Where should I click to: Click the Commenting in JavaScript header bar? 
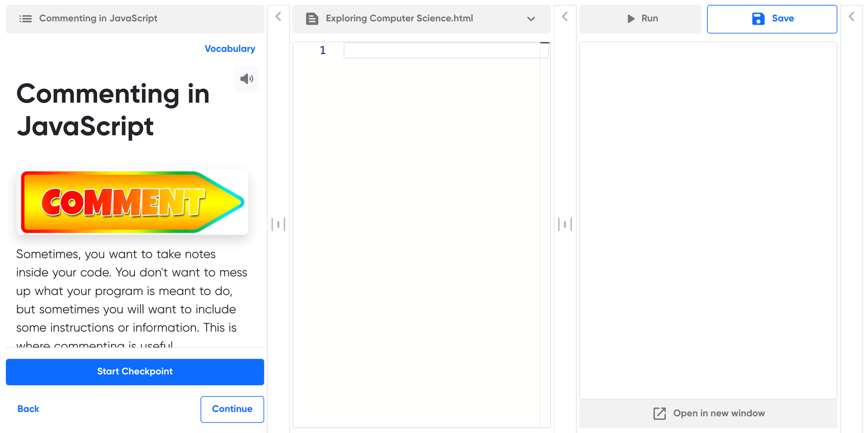[x=135, y=19]
